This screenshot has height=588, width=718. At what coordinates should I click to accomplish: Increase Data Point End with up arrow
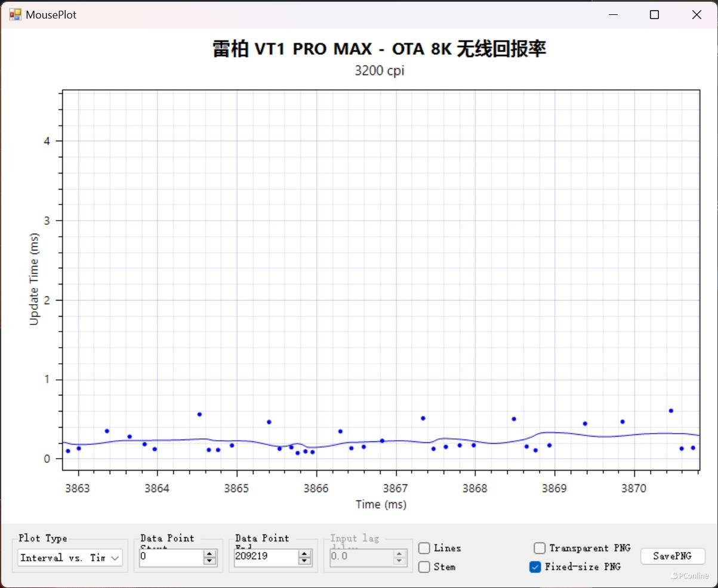pos(304,553)
